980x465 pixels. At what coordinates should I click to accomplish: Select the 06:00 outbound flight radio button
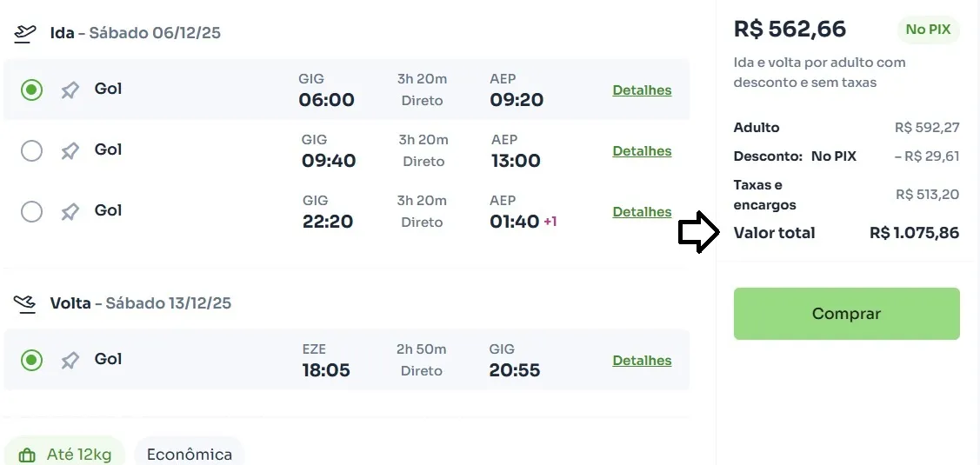[x=31, y=90]
